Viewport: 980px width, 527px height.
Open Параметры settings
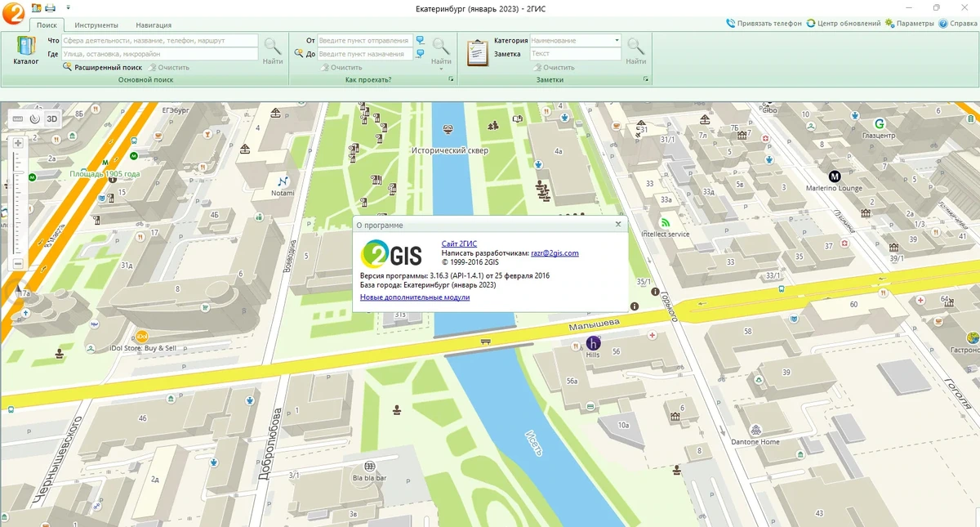coord(909,24)
